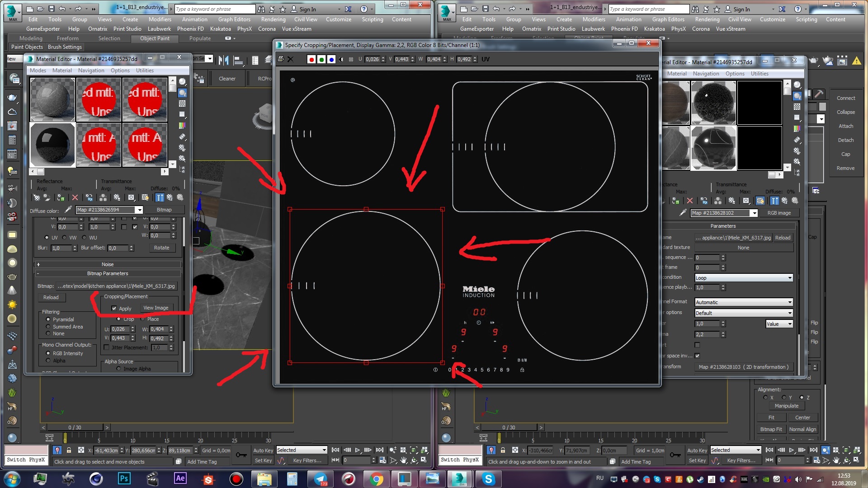Open the Rendering menu
Viewport: 868px width, 488px height.
tap(273, 19)
